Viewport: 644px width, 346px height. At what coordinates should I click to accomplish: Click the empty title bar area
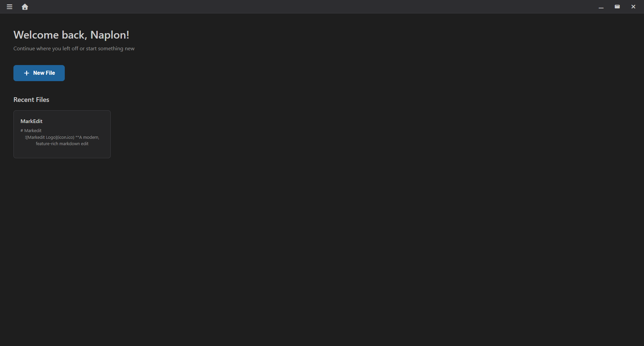pyautogui.click(x=312, y=7)
